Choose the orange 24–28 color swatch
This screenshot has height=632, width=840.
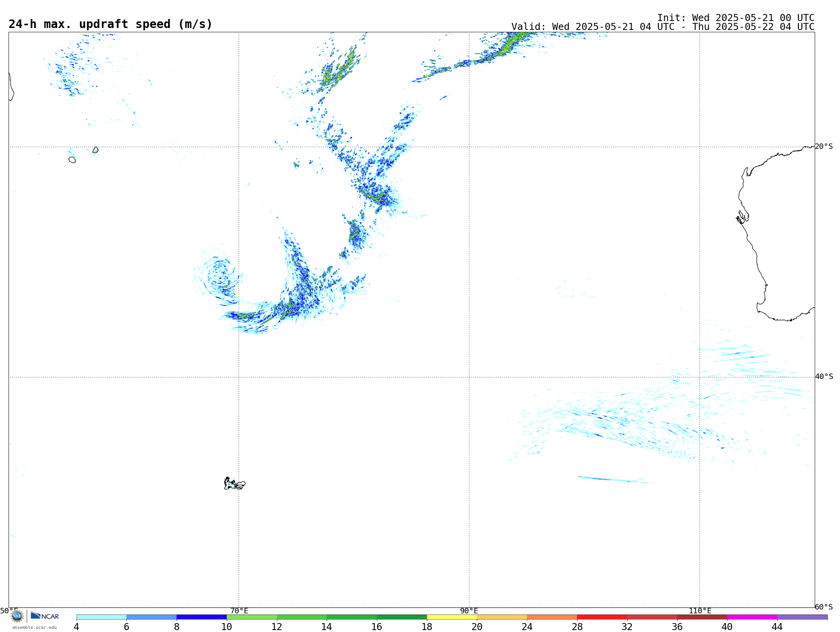click(552, 617)
